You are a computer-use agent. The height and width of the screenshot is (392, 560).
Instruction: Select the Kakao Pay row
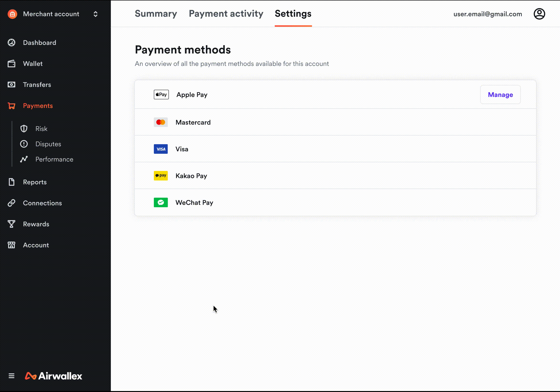(x=191, y=176)
